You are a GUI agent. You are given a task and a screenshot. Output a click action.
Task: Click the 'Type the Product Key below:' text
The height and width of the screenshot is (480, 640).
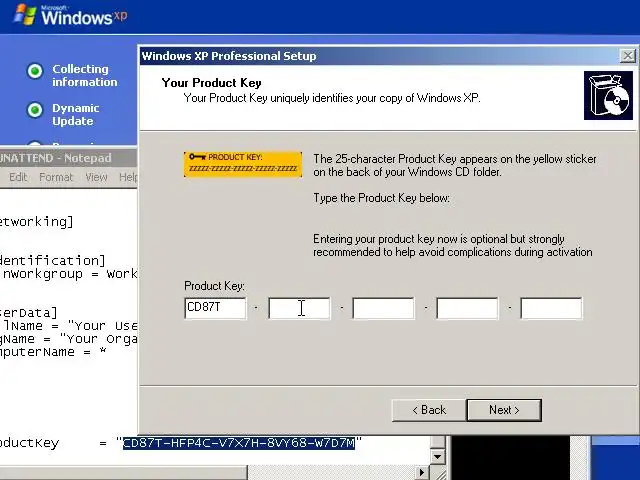coord(381,198)
